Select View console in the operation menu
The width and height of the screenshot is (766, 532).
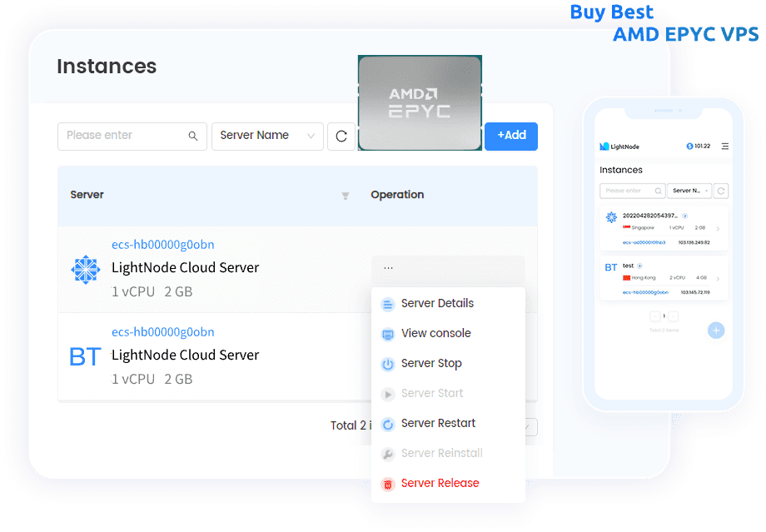point(435,334)
